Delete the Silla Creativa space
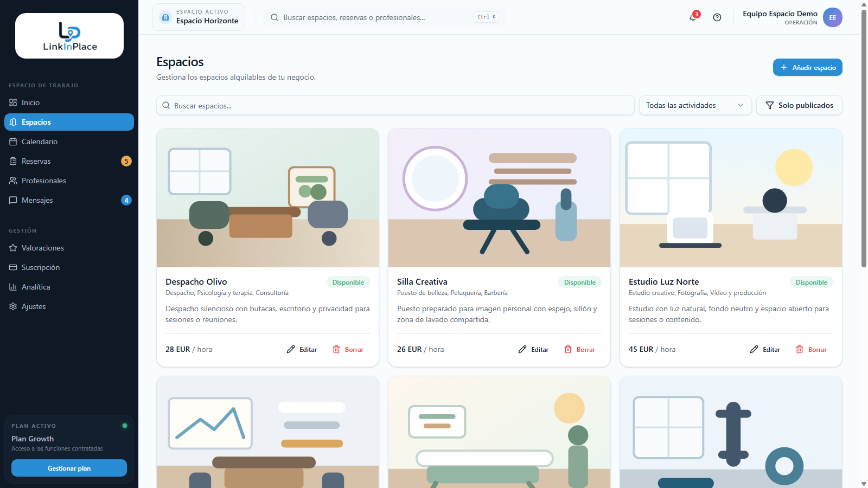Viewport: 868px width, 488px height. click(579, 350)
